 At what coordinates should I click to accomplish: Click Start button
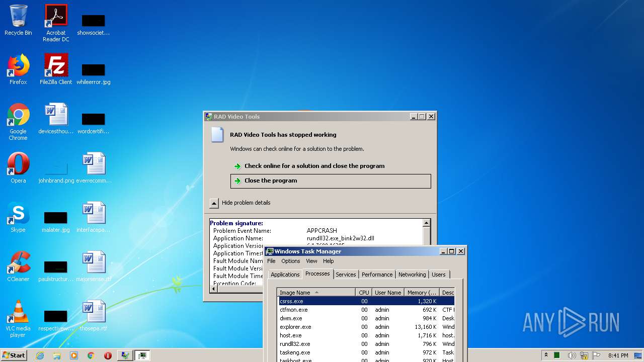pyautogui.click(x=14, y=355)
